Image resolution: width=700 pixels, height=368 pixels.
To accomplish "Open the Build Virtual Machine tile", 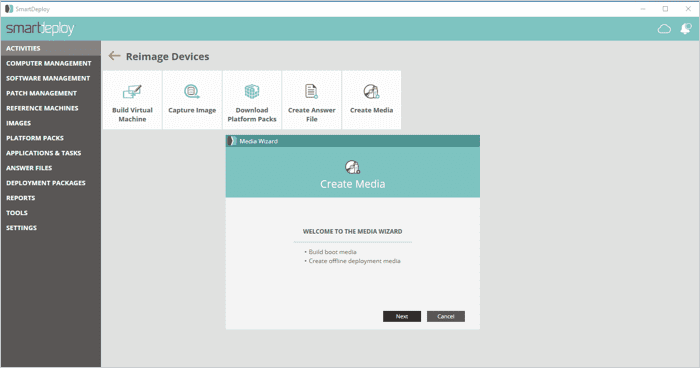I will coord(132,100).
